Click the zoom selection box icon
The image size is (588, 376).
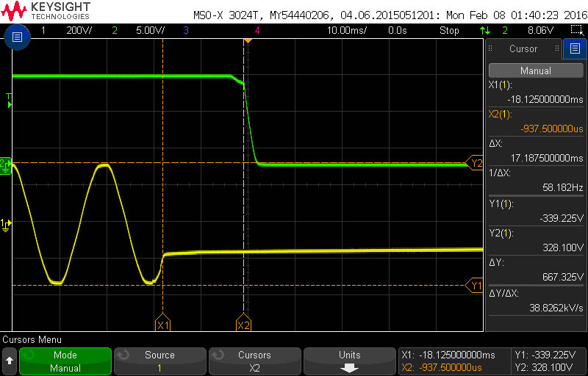point(576,30)
